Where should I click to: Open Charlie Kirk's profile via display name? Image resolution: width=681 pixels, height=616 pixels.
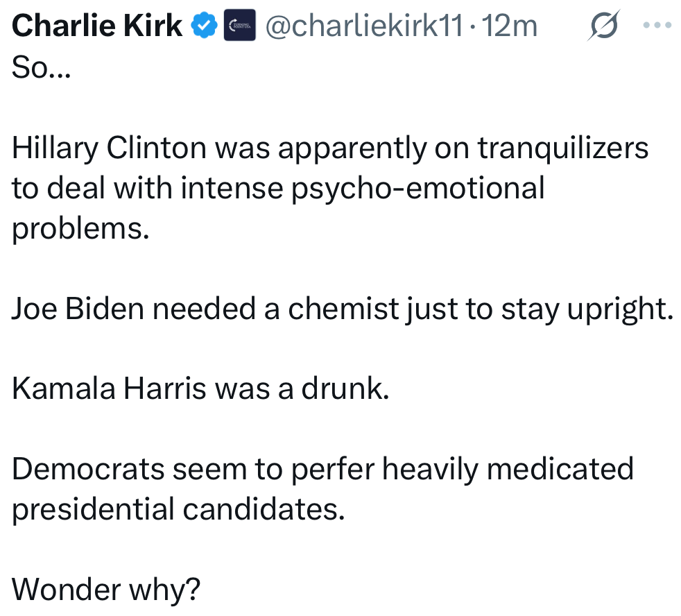tap(97, 26)
